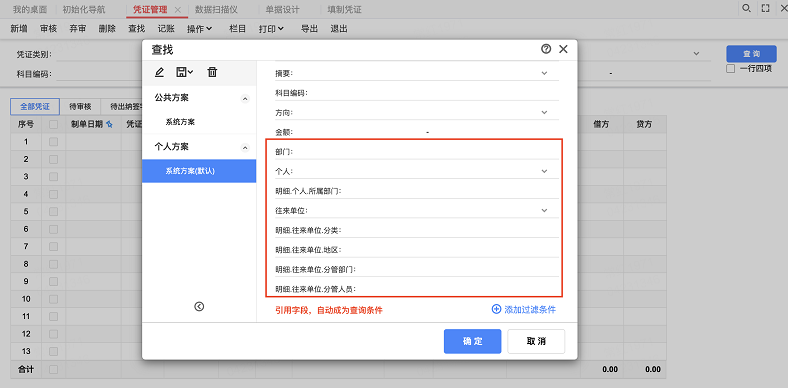Open the 方向 dropdown arrow
Viewport: 788px width, 388px height.
[x=544, y=112]
